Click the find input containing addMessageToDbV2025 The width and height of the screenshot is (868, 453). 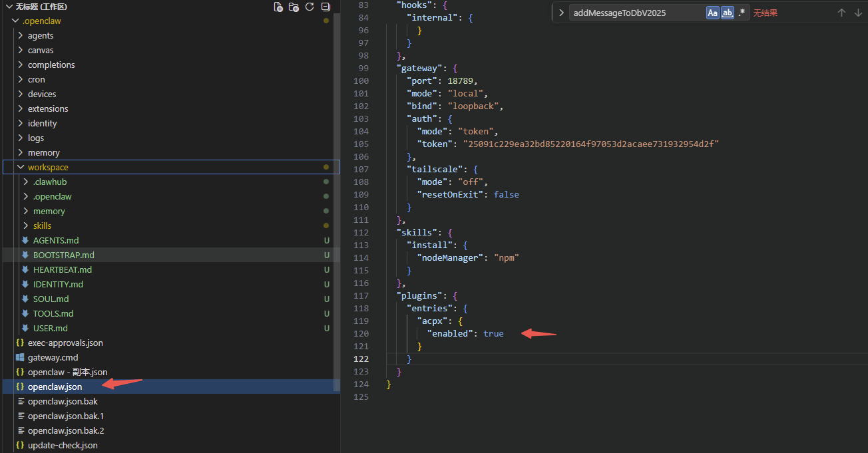[636, 13]
